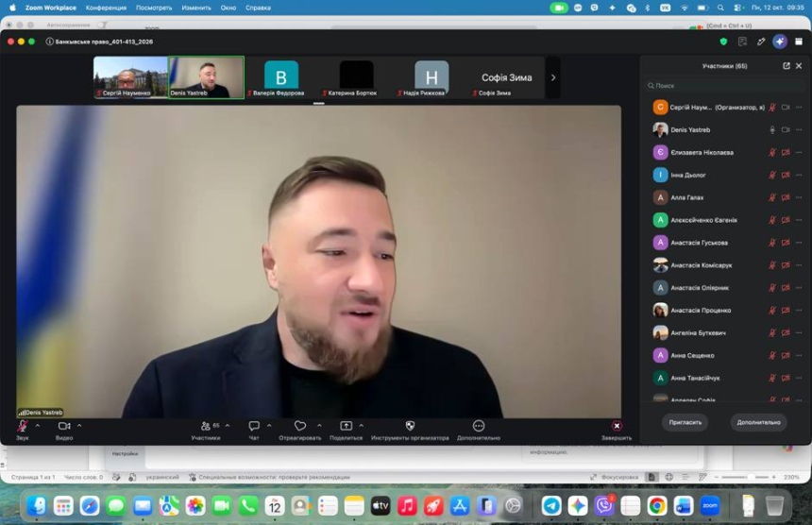Screen dimensions: 812x525
Task: Open Посмотреть menu in menu bar
Action: 154,8
